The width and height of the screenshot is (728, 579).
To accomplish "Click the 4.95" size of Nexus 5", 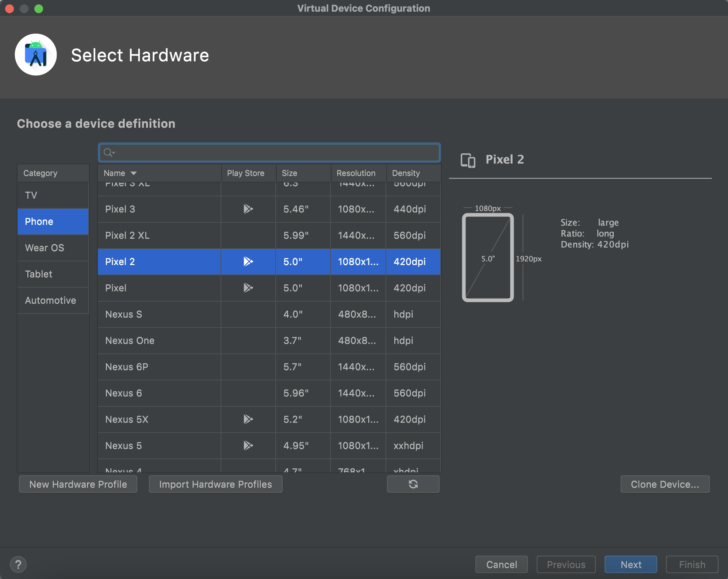I will (x=303, y=445).
